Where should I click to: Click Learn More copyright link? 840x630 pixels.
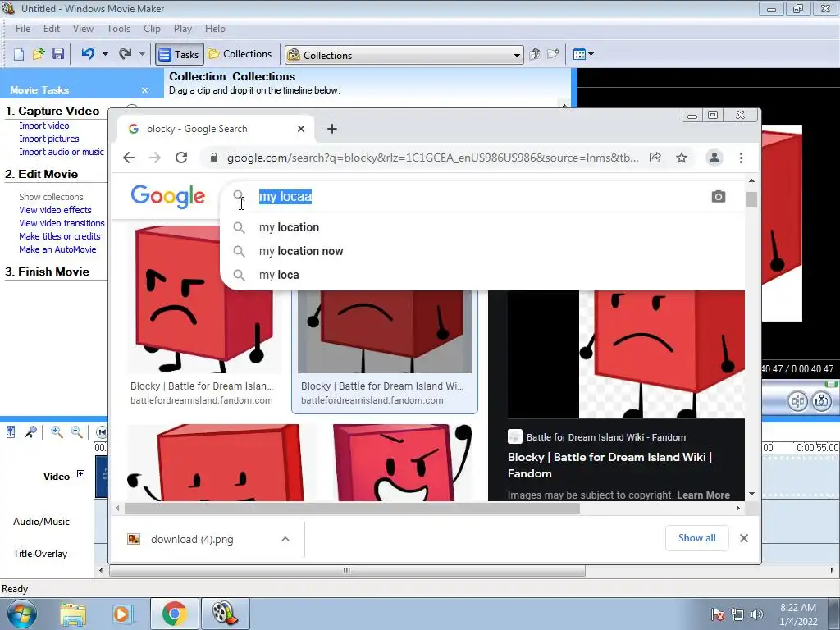pyautogui.click(x=703, y=495)
